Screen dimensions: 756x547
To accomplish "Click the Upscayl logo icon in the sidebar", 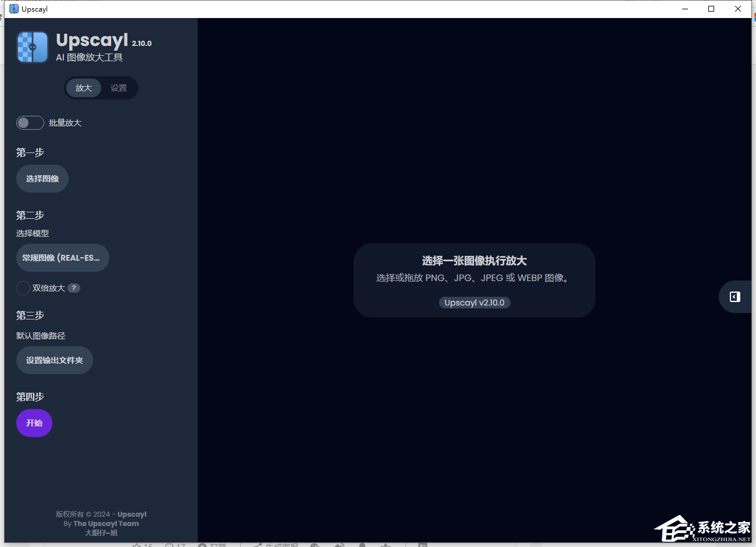I will coord(33,47).
